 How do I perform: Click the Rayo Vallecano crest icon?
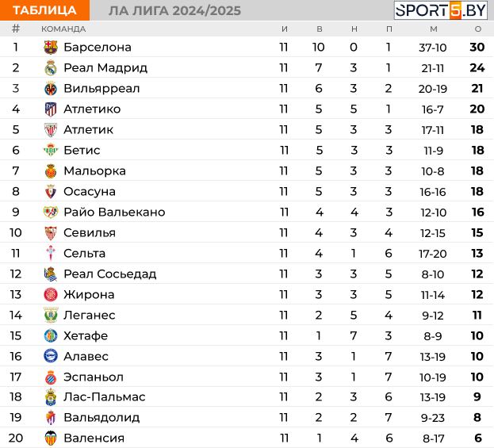(51, 213)
